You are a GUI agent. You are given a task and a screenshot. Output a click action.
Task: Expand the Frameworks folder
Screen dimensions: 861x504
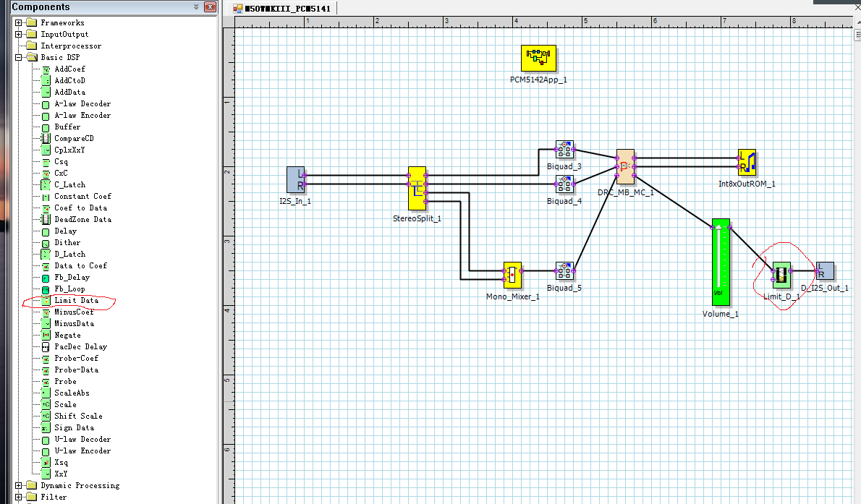tap(18, 22)
